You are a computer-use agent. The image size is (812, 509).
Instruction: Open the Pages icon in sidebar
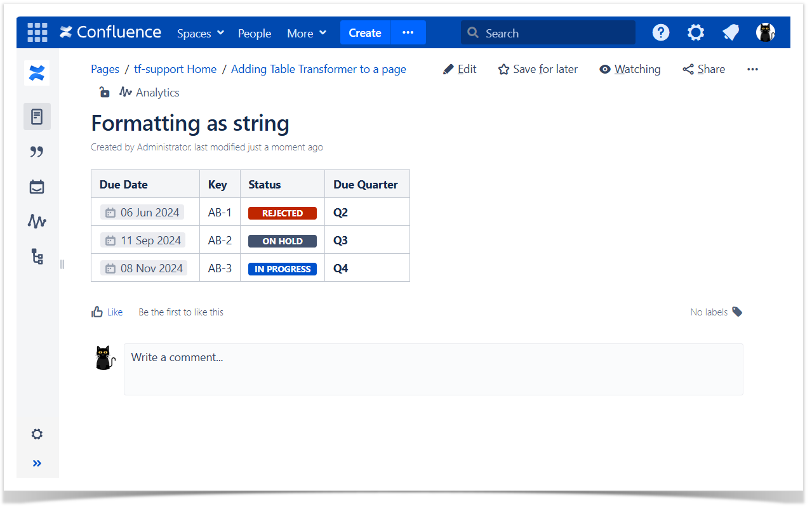tap(37, 117)
